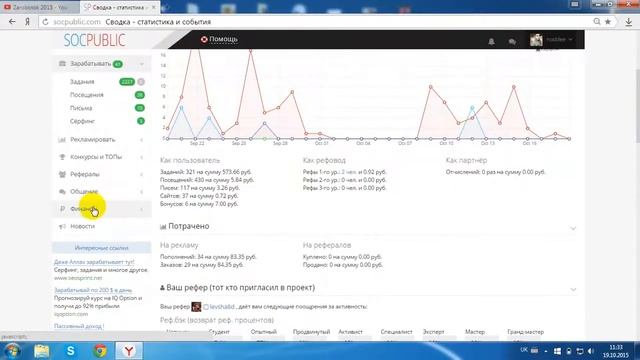This screenshot has width=640, height=360.
Task: Click the '2 чел.' link under Как рефовод
Action: pos(349,172)
